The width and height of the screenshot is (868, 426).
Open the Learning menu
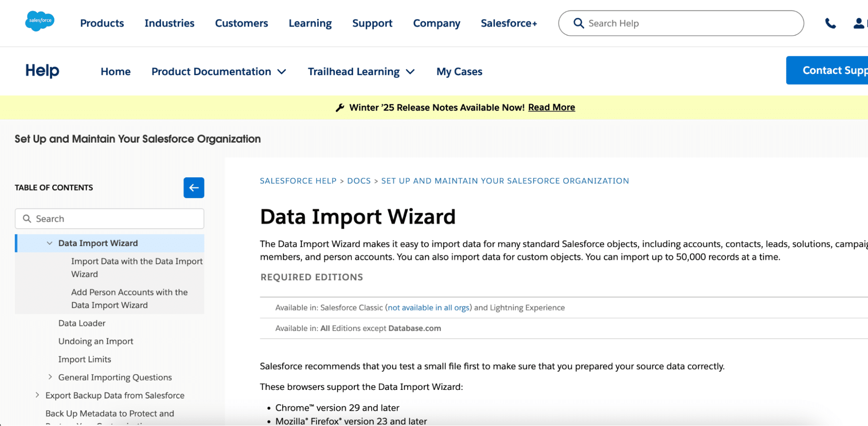tap(310, 23)
